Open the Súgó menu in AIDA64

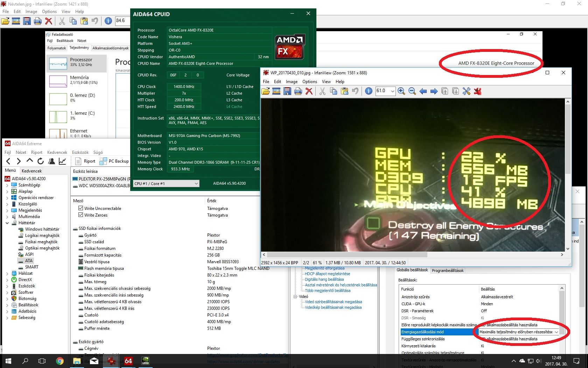pos(98,152)
